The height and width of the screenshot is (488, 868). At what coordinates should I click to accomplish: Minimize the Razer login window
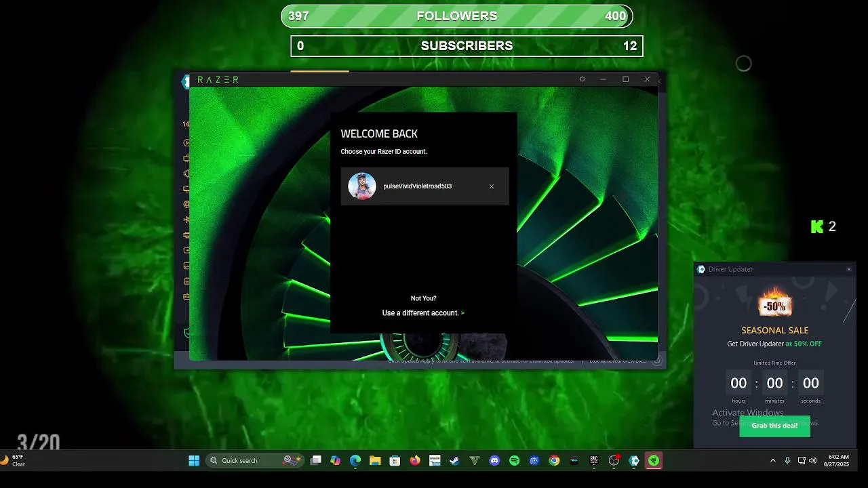[x=603, y=79]
